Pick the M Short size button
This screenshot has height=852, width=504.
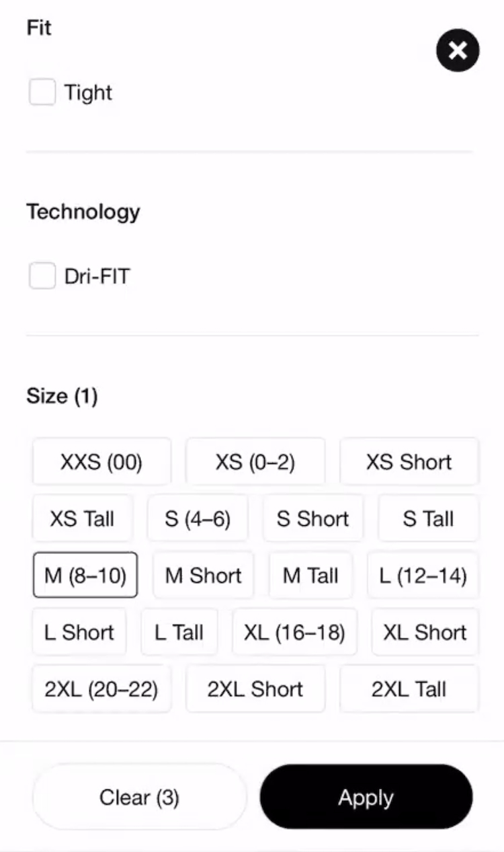point(203,576)
